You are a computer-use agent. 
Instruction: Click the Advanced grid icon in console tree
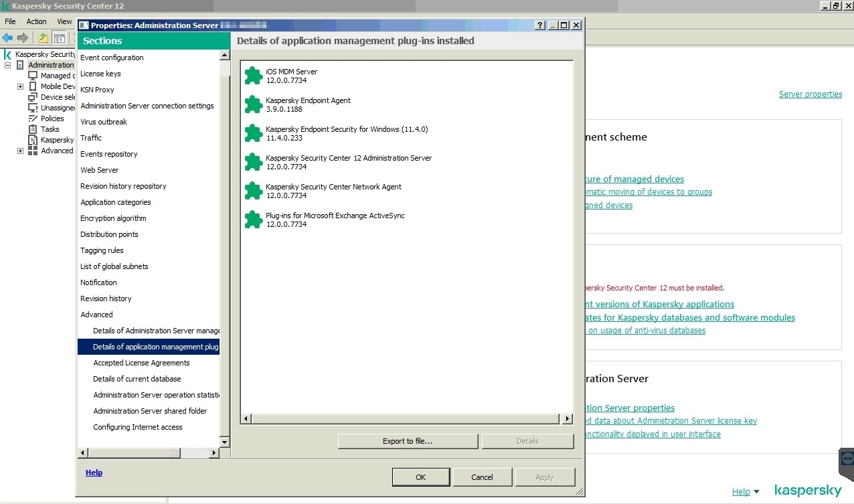click(33, 151)
